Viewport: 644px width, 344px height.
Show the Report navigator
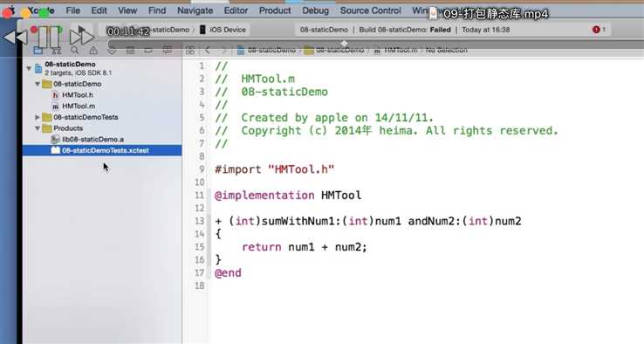(167, 50)
